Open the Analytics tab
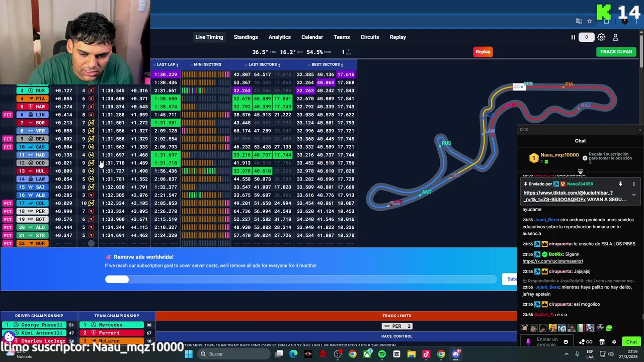 click(279, 37)
